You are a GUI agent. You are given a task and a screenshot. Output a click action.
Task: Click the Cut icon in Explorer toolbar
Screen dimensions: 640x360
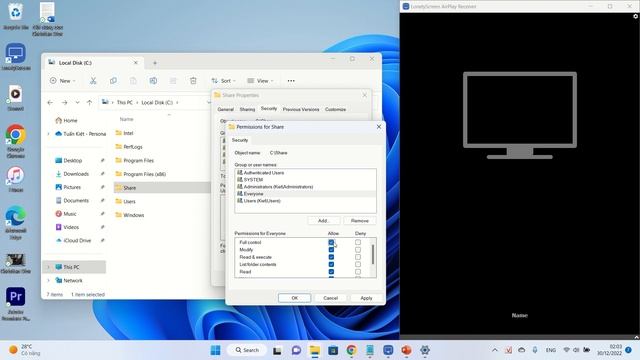click(x=93, y=81)
